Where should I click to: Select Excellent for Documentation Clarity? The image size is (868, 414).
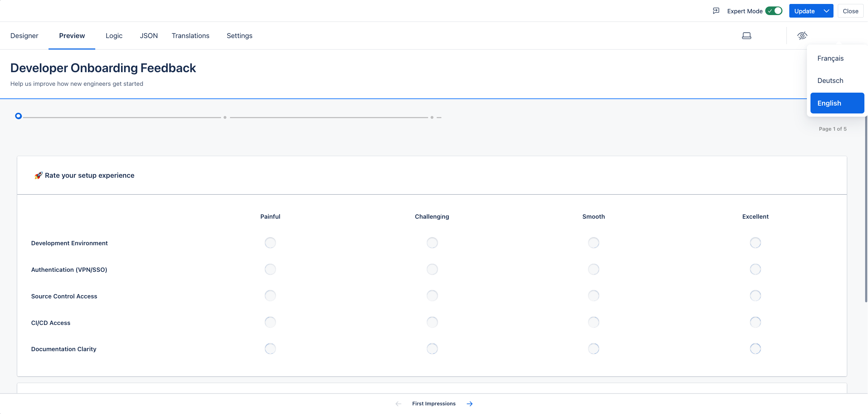click(755, 349)
